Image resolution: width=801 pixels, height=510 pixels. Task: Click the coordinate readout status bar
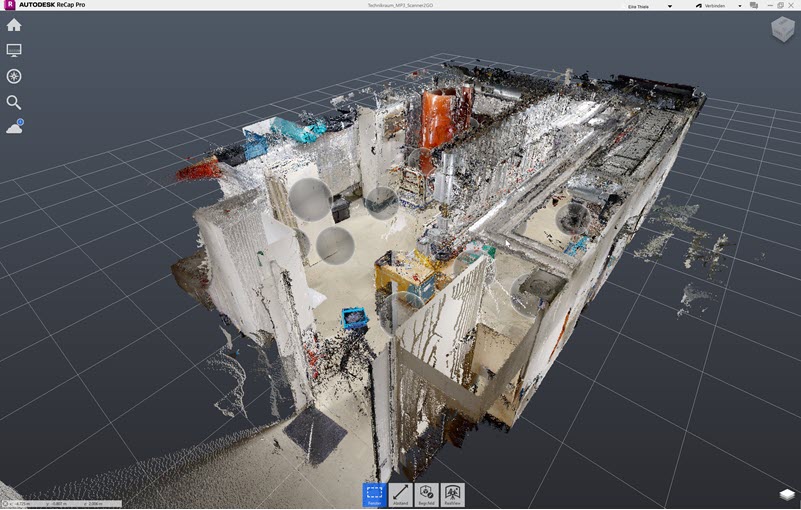tap(61, 504)
